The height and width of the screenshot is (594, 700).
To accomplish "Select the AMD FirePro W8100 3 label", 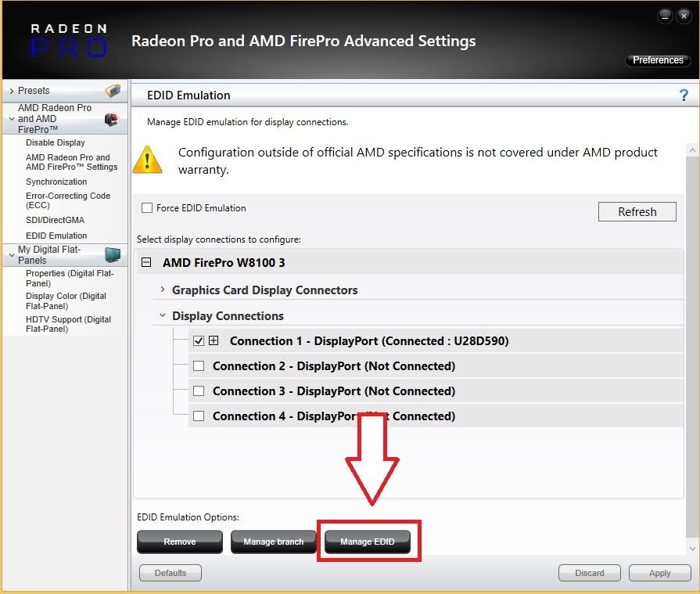I will pyautogui.click(x=224, y=263).
